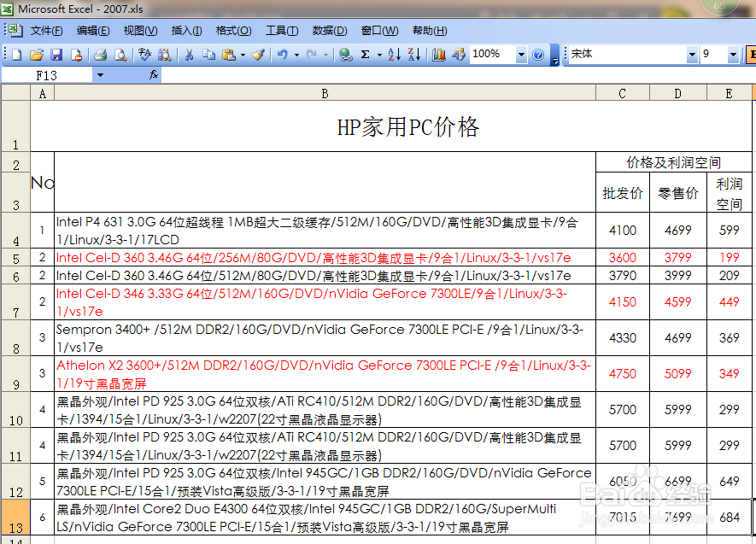Click the Excel title bar icon
756x544 pixels.
click(8, 9)
